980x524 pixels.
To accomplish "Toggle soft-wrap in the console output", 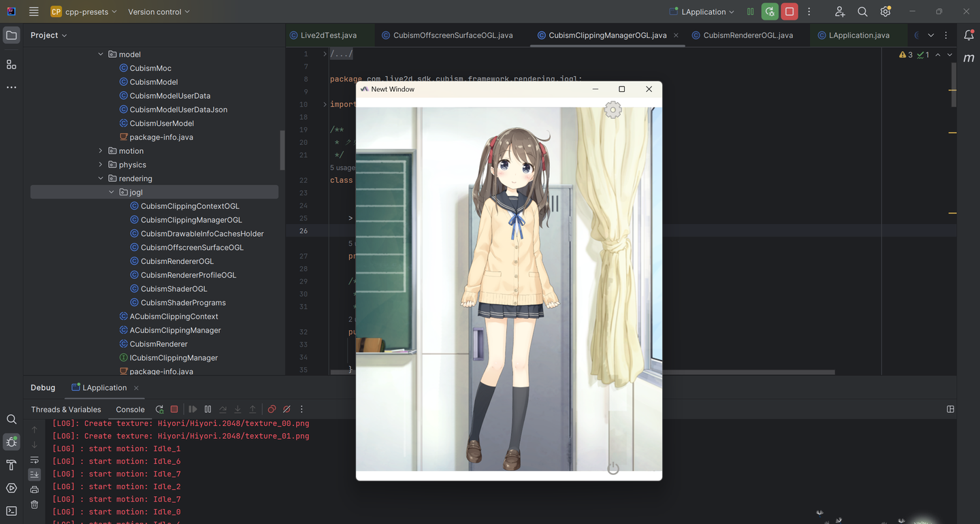I will pos(35,461).
